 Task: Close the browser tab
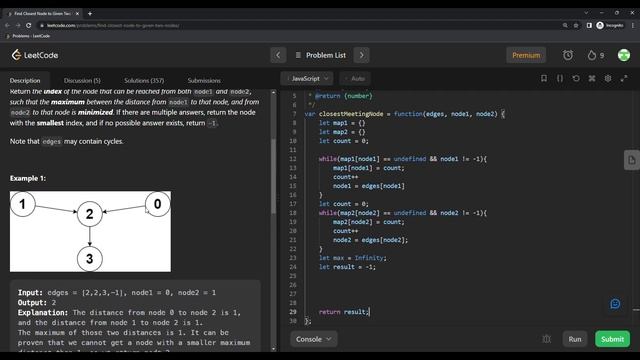(77, 13)
